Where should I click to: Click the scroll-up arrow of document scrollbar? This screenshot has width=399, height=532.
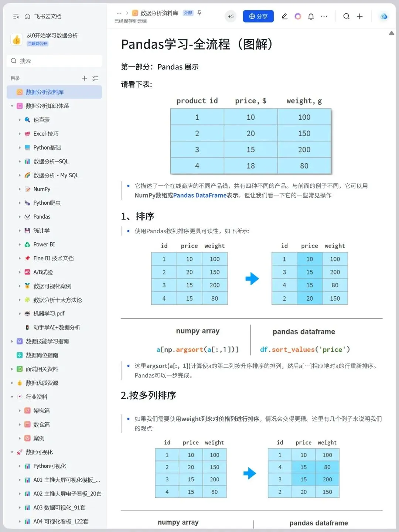click(392, 33)
